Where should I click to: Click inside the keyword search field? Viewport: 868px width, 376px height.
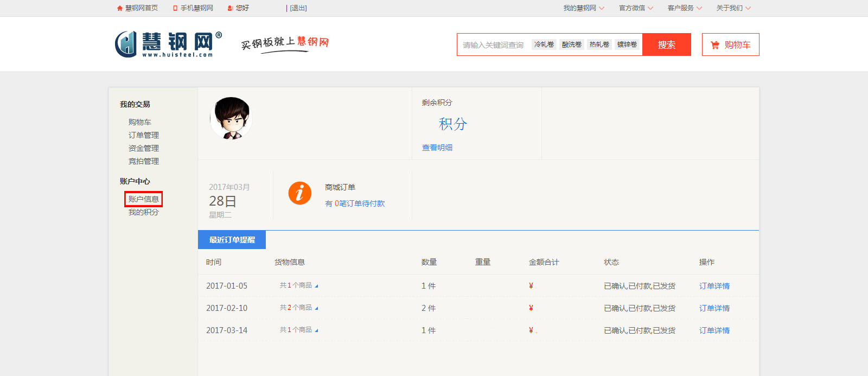494,45
